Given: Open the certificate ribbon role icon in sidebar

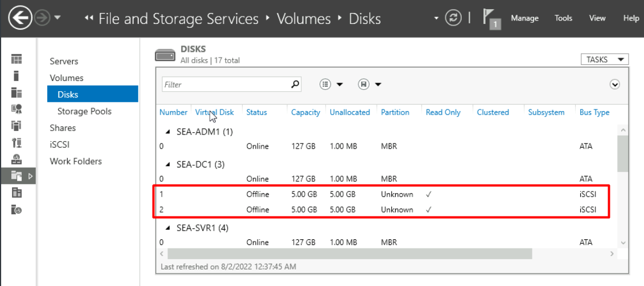Looking at the screenshot, I should tap(17, 109).
